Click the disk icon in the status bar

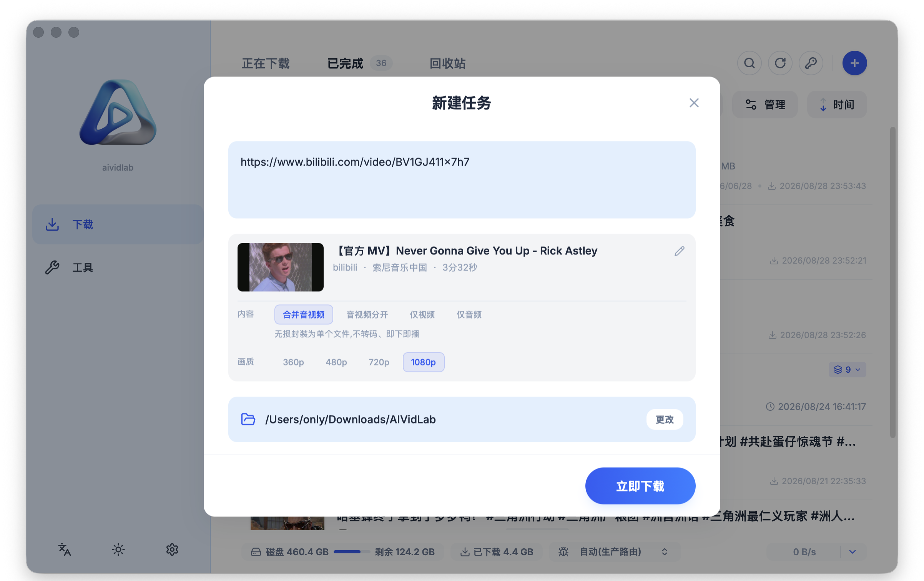pos(256,552)
